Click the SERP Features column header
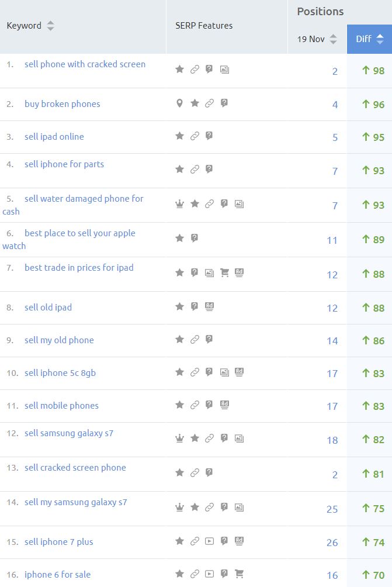Image resolution: width=392 pixels, height=587 pixels. pos(204,26)
